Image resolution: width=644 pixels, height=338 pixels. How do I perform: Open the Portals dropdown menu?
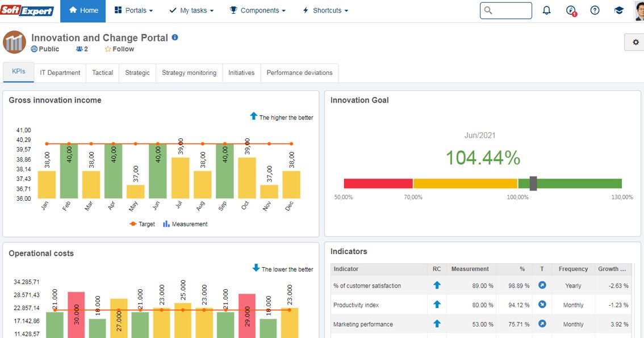click(x=133, y=11)
